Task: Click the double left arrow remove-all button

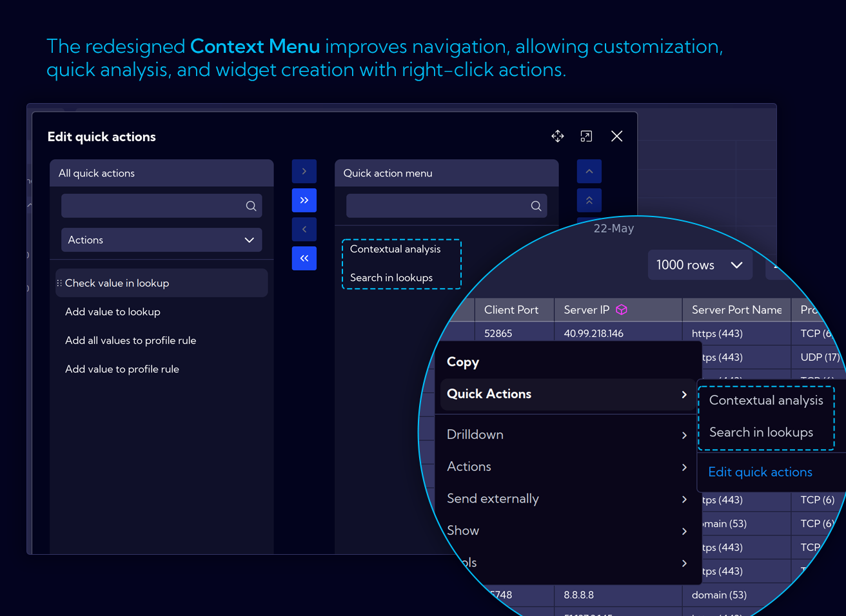Action: click(x=304, y=258)
